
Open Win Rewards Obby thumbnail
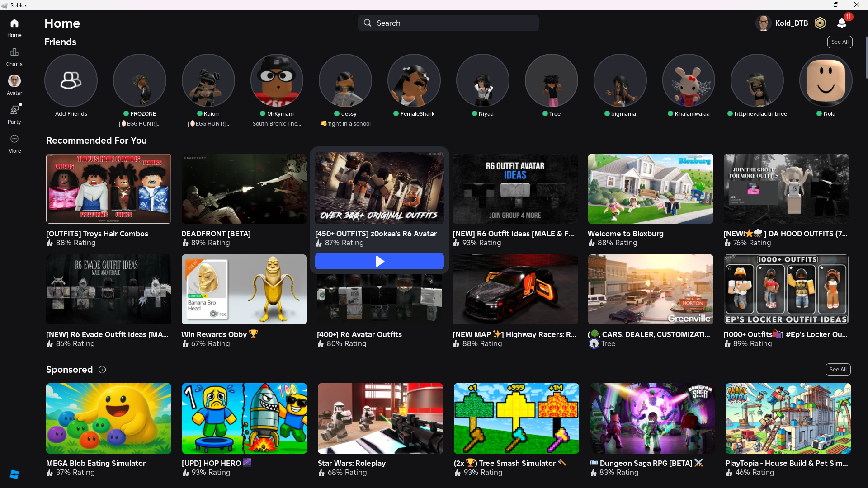(x=244, y=289)
